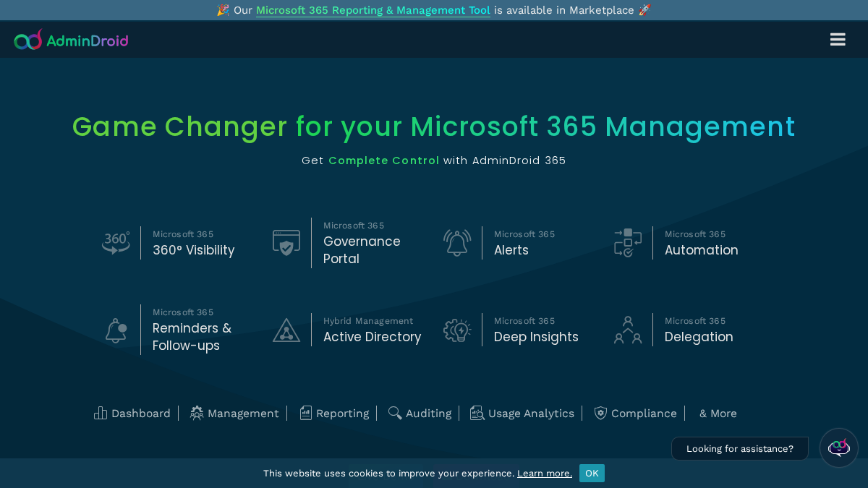The height and width of the screenshot is (488, 868).
Task: Select the 360° Visibility icon
Action: pos(116,243)
